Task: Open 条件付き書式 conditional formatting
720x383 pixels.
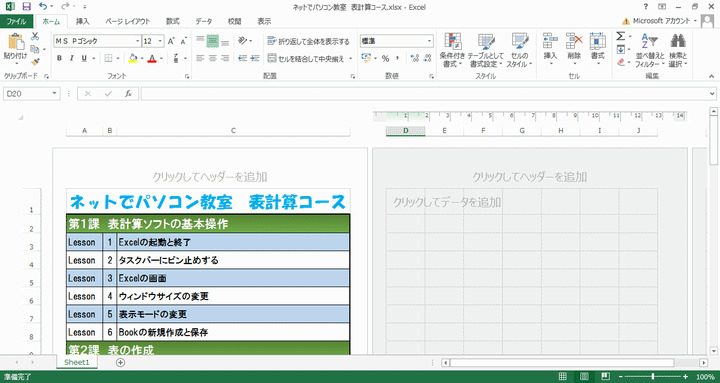Action: pyautogui.click(x=453, y=50)
